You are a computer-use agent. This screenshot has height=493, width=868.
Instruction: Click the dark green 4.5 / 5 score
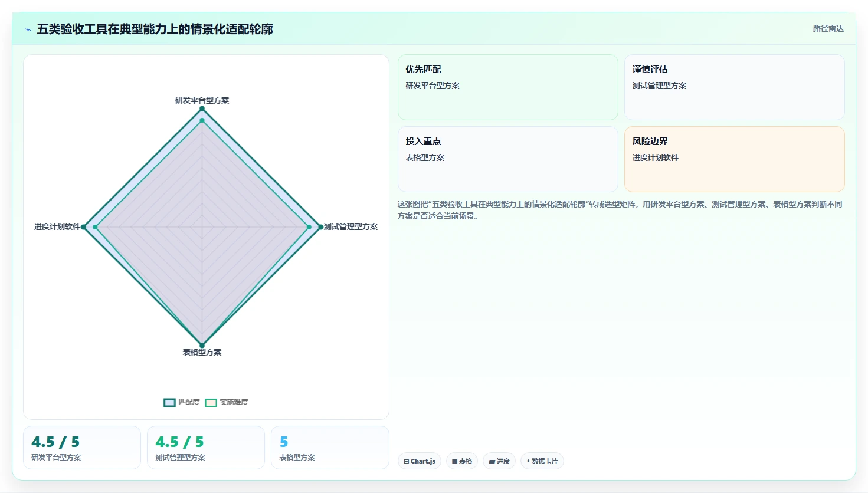point(55,442)
